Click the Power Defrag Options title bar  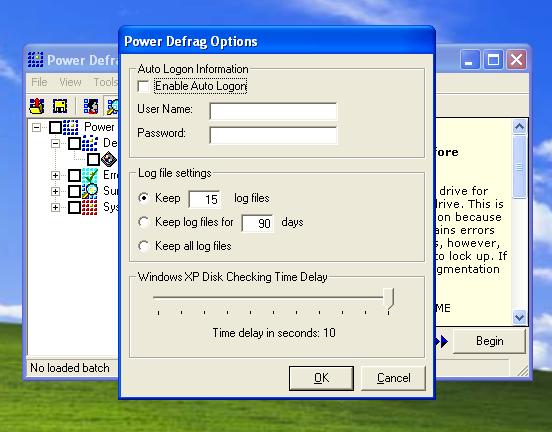coord(277,41)
